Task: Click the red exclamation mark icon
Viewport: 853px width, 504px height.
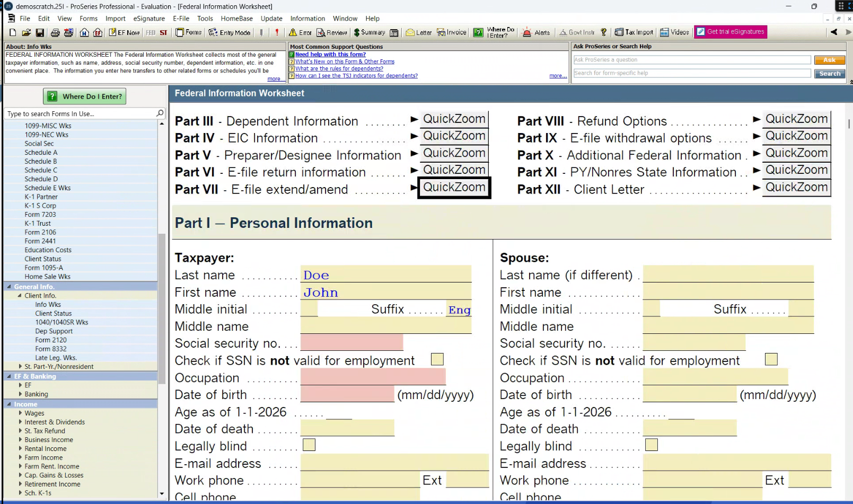Action: click(x=277, y=32)
